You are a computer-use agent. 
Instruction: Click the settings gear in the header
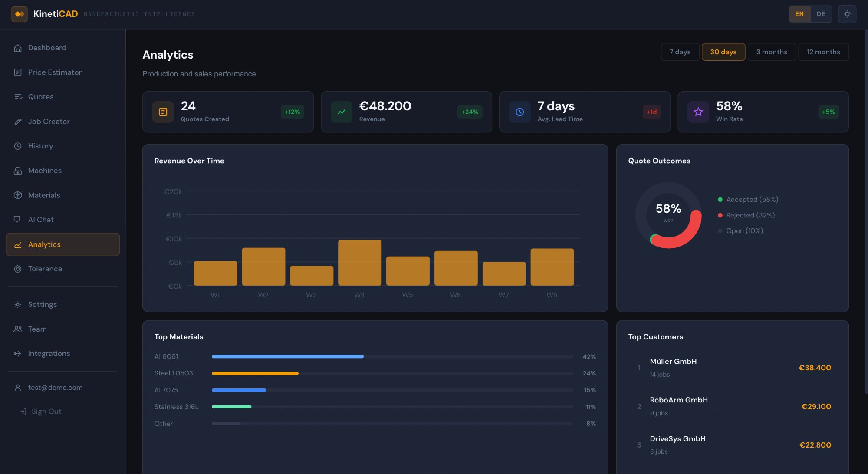(847, 14)
